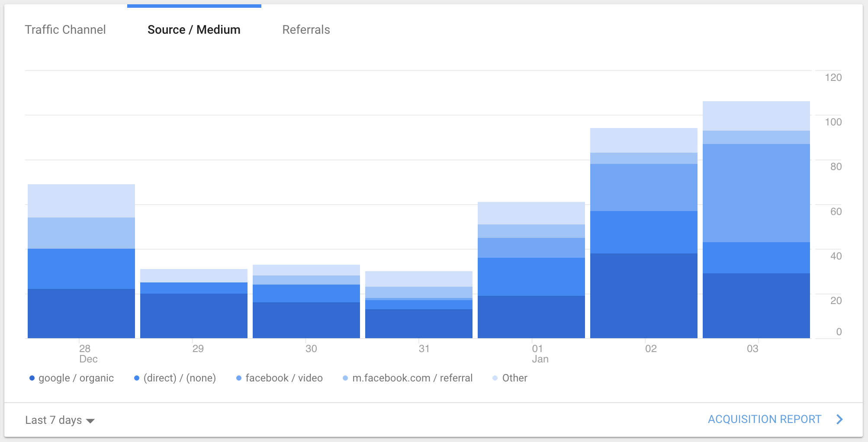Click the 28 Dec bar's Other segment
This screenshot has width=868, height=442.
pyautogui.click(x=81, y=201)
